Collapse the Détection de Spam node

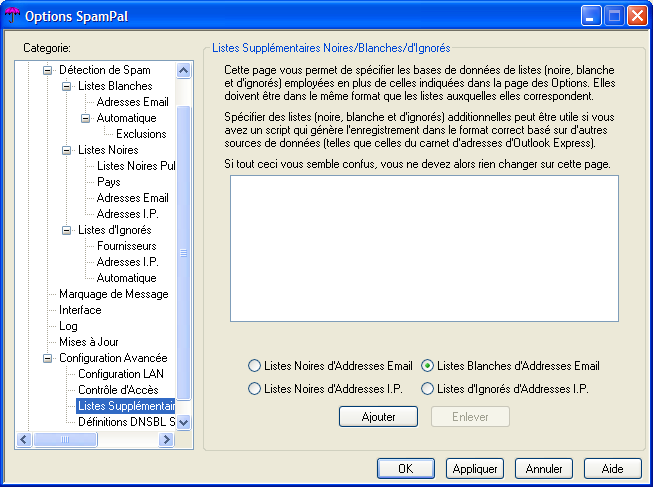click(48, 70)
